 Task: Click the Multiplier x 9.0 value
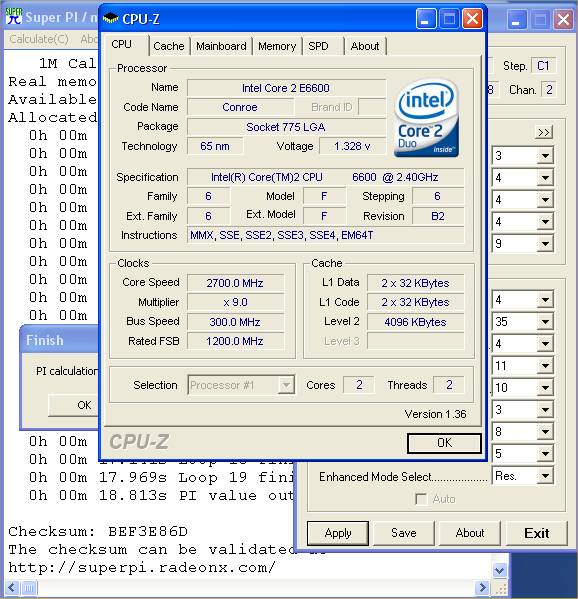[235, 302]
